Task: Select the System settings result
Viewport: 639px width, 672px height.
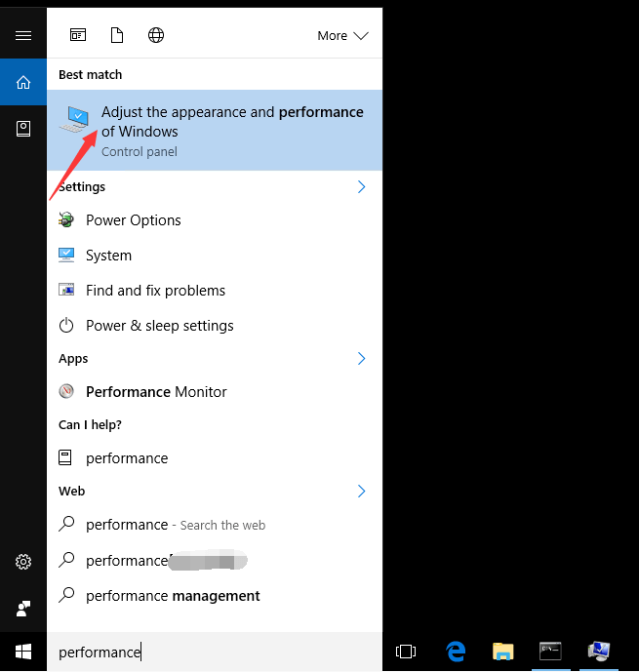Action: pyautogui.click(x=108, y=256)
